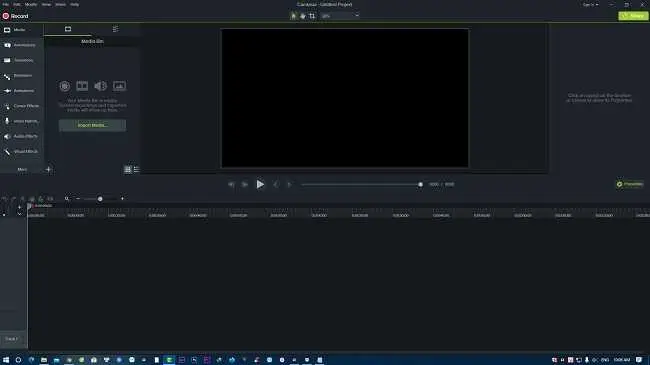
Task: Open the Audio Effects tab
Action: pyautogui.click(x=21, y=136)
